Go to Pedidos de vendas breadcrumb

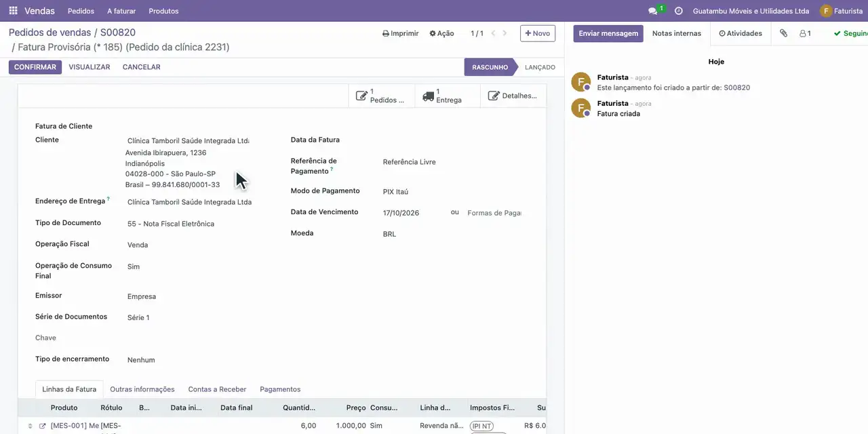pyautogui.click(x=50, y=33)
